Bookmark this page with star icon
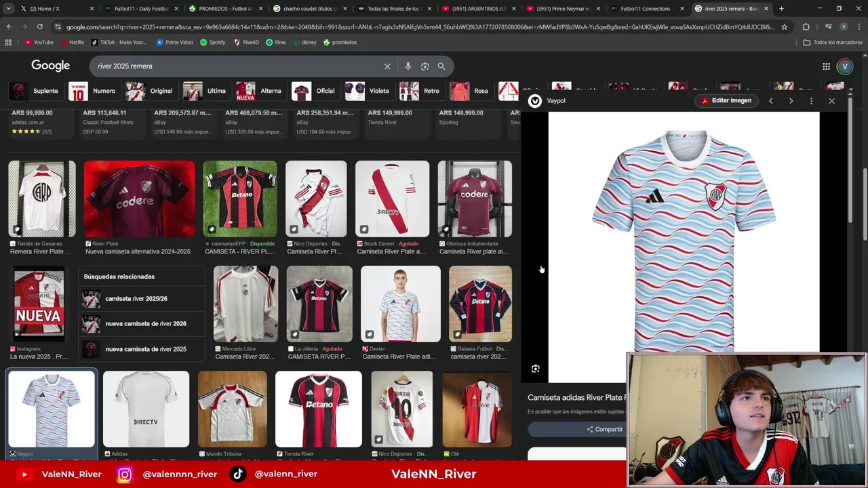Screen dimensions: 868x488 point(784,26)
